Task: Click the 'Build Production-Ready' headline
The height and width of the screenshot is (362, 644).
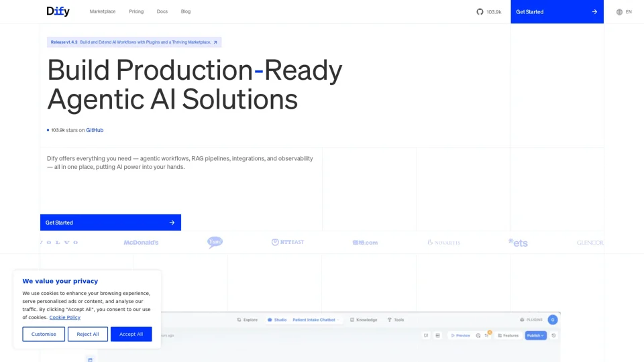Action: click(195, 70)
